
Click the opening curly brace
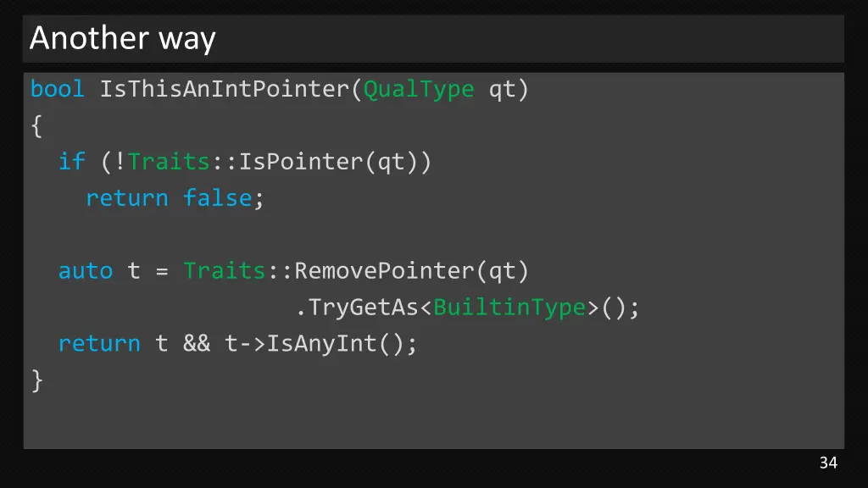(x=36, y=126)
